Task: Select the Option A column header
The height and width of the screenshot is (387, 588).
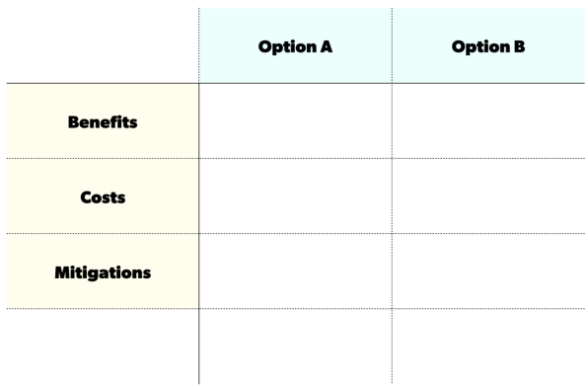Action: [x=296, y=45]
